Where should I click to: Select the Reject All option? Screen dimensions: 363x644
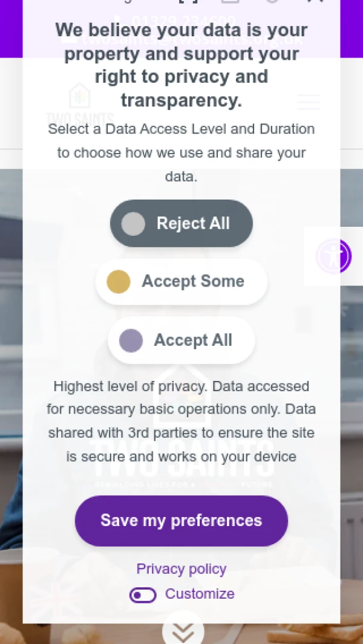point(181,223)
